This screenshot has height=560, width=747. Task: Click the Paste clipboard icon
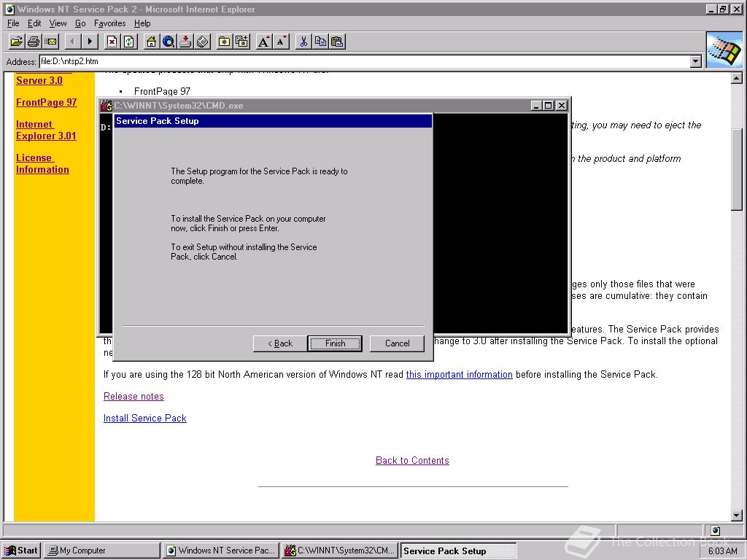point(337,42)
